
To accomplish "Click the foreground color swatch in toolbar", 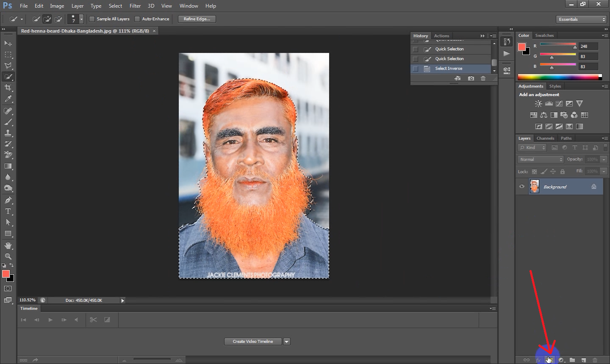I will pos(6,274).
